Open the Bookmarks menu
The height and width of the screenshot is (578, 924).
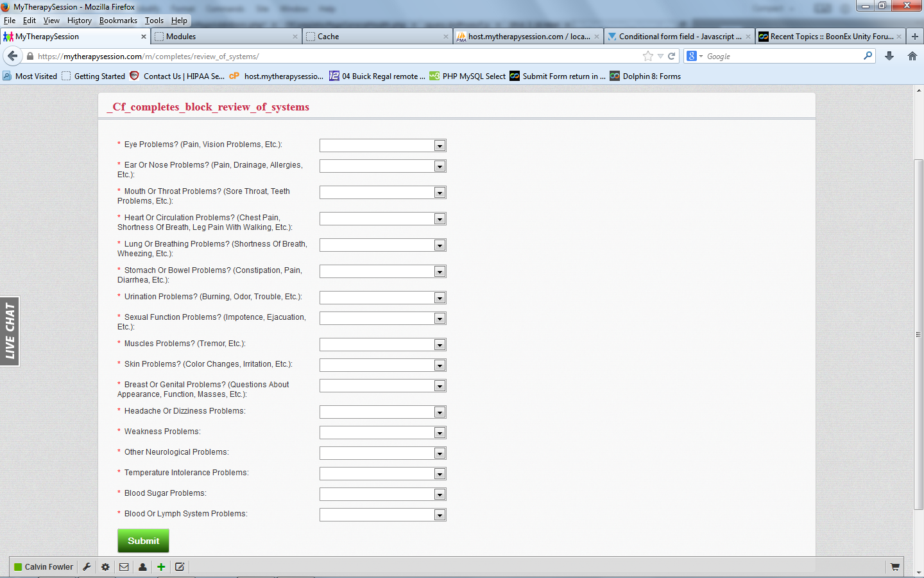[118, 21]
